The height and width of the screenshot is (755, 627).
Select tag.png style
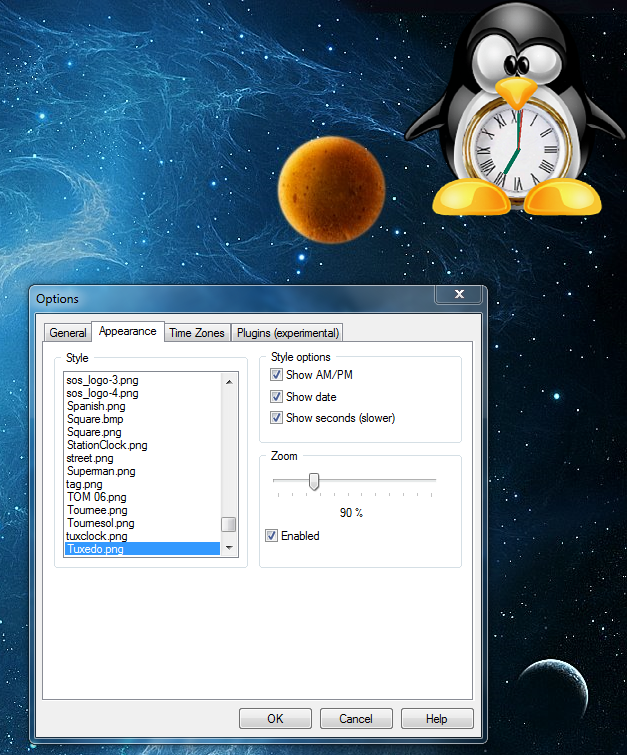[x=142, y=484]
